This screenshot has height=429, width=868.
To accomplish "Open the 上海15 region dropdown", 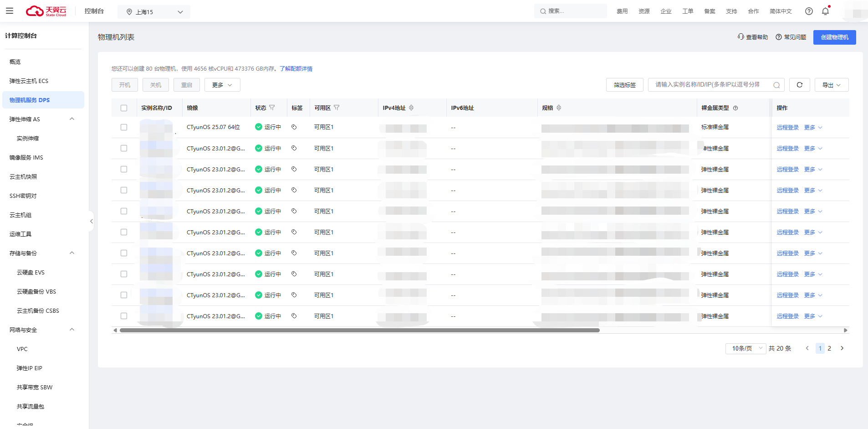I will click(x=154, y=12).
